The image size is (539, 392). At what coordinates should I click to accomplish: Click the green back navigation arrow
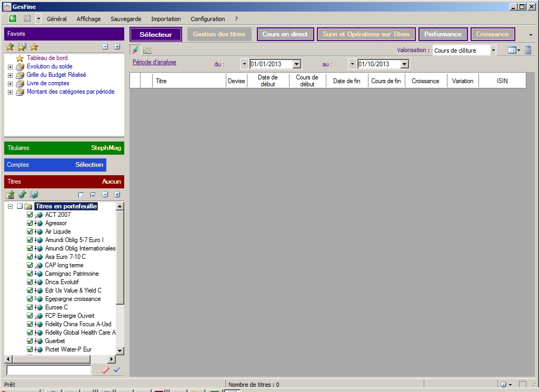(13, 18)
